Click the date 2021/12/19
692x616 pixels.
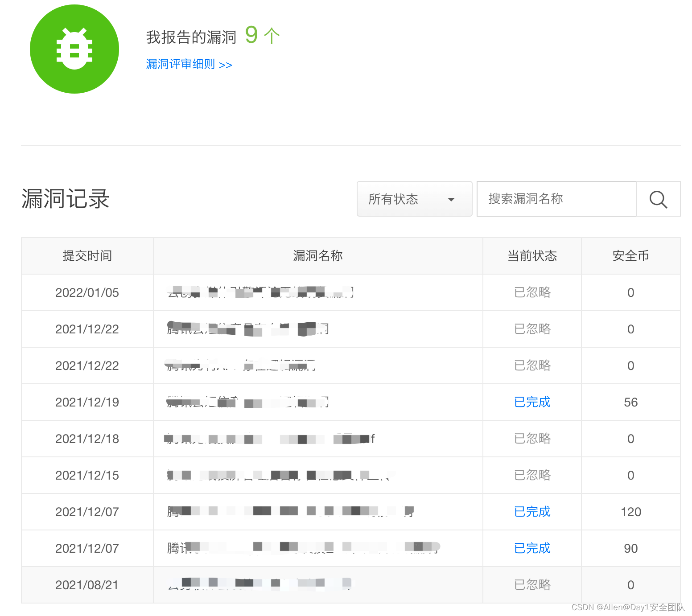click(87, 402)
